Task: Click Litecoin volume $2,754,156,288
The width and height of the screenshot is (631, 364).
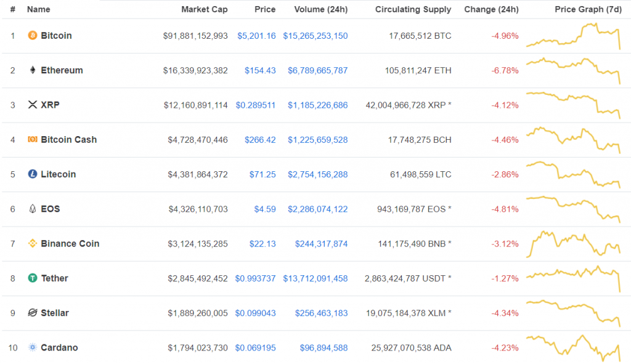Action: (317, 174)
